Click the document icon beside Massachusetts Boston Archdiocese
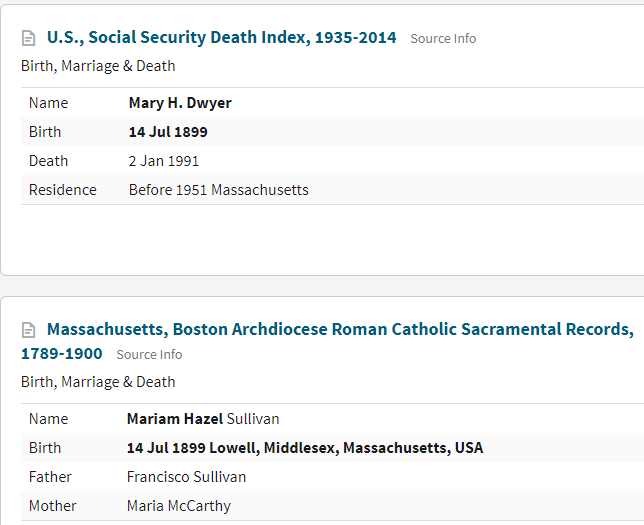Viewport: 644px width, 525px height. [29, 330]
